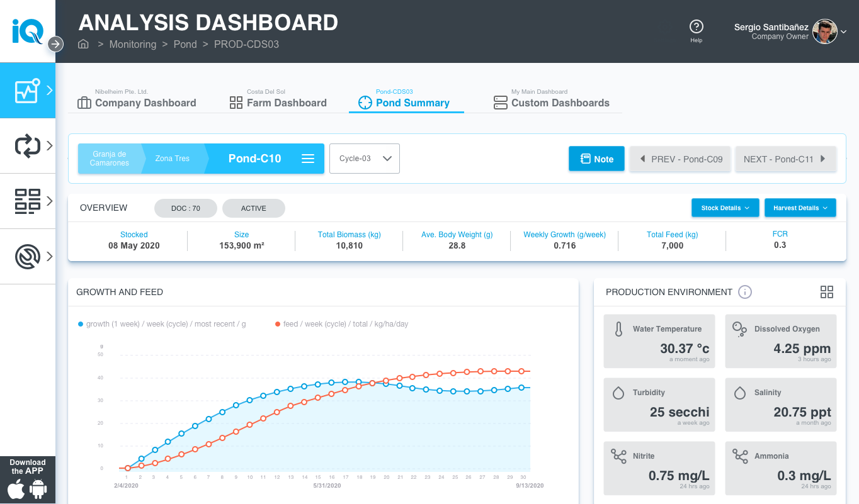Open the Cycle-03 dropdown
The width and height of the screenshot is (859, 504).
tap(365, 159)
